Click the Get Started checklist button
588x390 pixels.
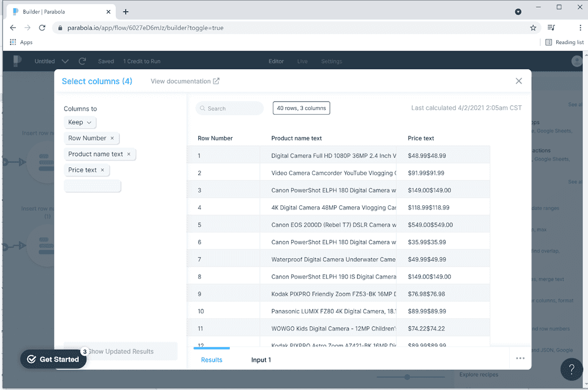54,359
